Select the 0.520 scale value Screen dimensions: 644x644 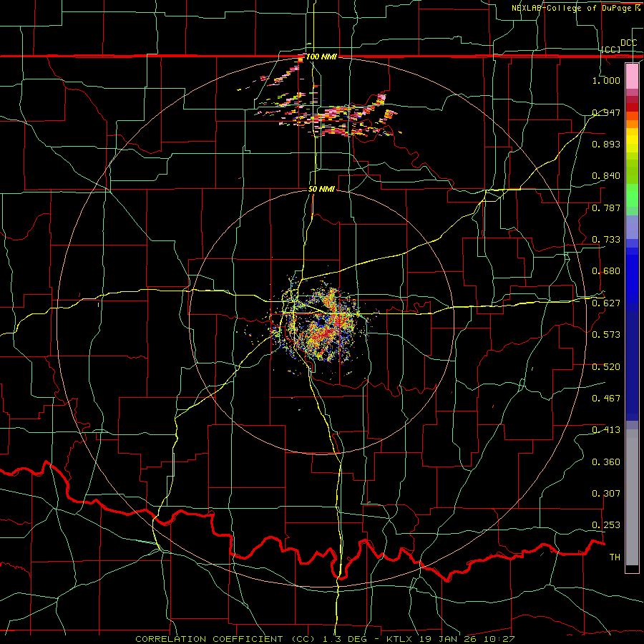pos(606,367)
